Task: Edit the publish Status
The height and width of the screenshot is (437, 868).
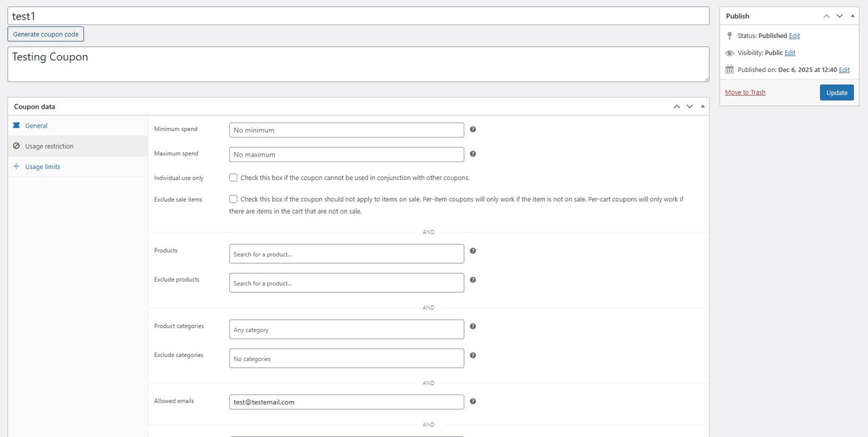Action: pyautogui.click(x=794, y=36)
